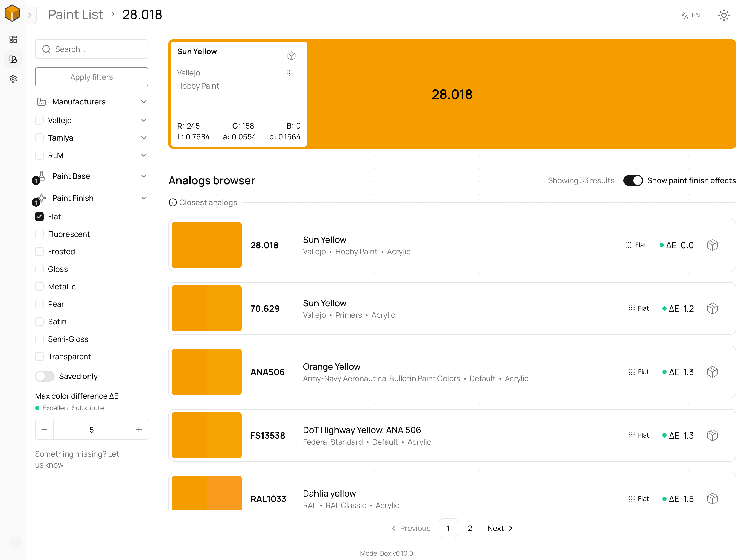This screenshot has height=560, width=747.
Task: Click the Next pagination link
Action: pos(500,528)
